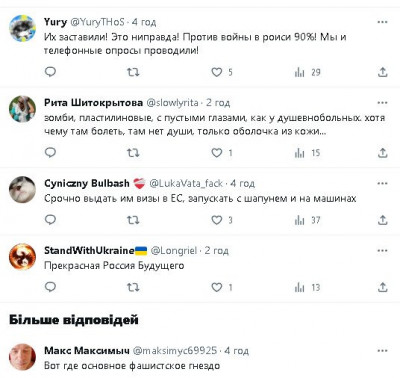This screenshot has height=378, width=400.
Task: View analytics showing 15 views
Action: pos(307,153)
